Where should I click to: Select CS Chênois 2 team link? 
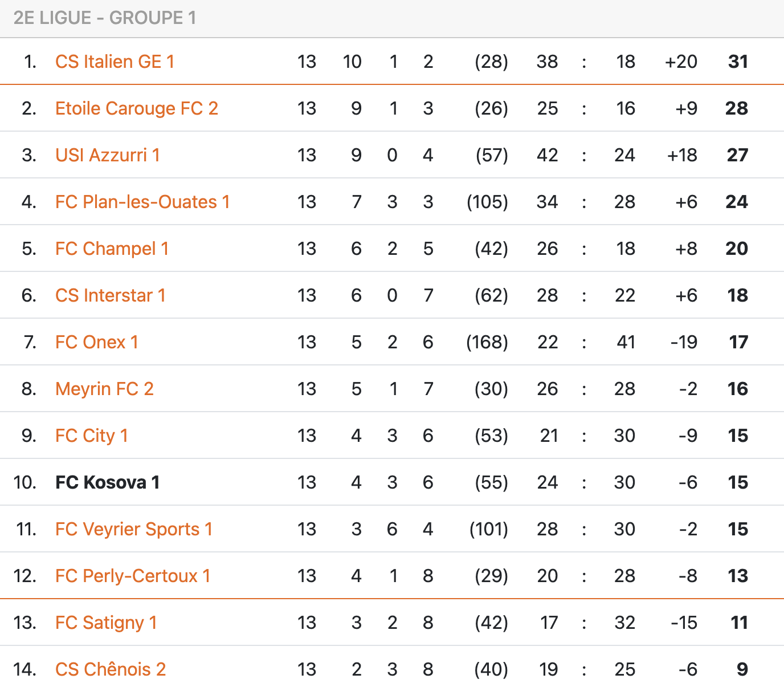coord(111,669)
